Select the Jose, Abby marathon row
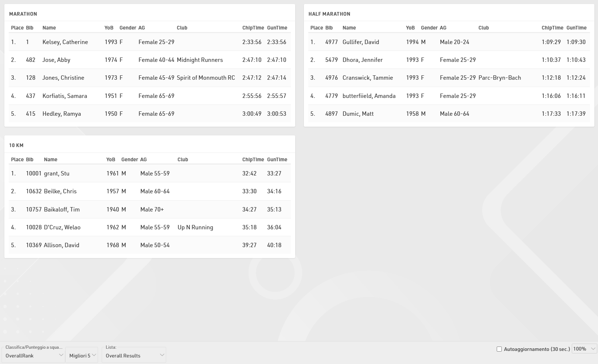Viewport: 598px width, 364px height. (56, 60)
